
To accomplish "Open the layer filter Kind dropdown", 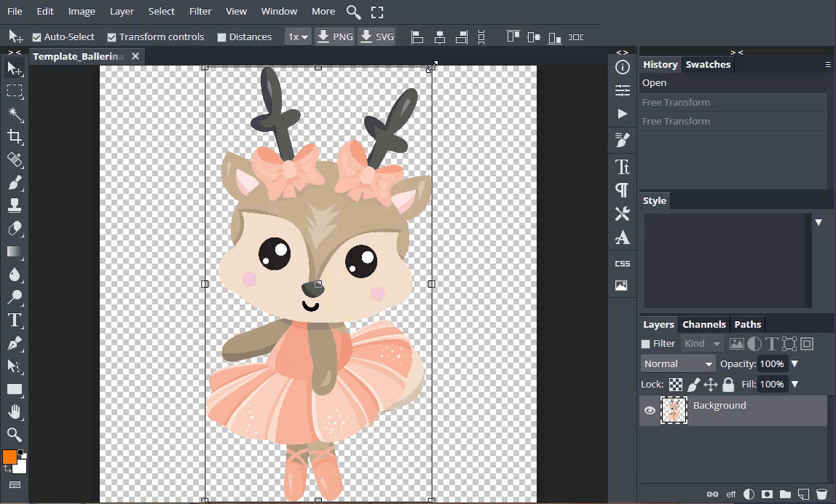I will click(x=702, y=344).
